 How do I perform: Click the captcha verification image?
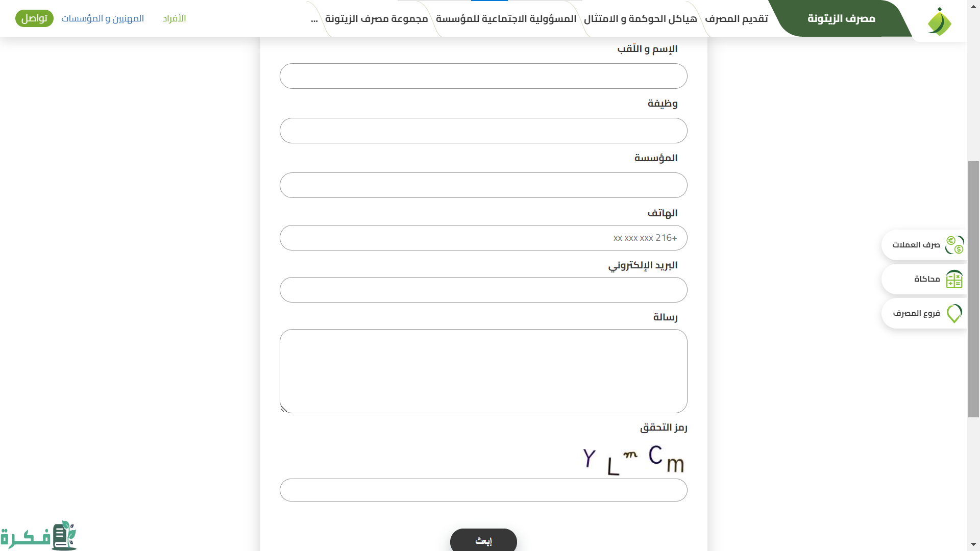click(633, 460)
